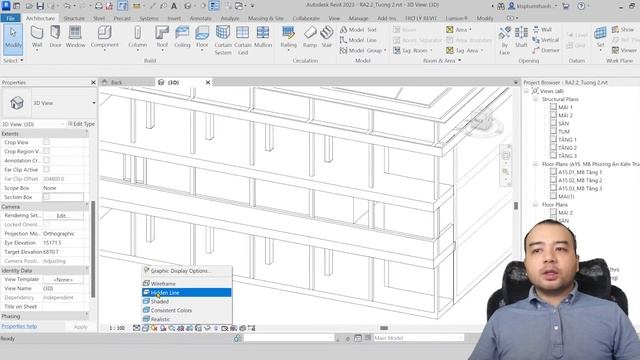Image resolution: width=640 pixels, height=360 pixels.
Task: Select the Shaft opening tool
Action: click(521, 37)
